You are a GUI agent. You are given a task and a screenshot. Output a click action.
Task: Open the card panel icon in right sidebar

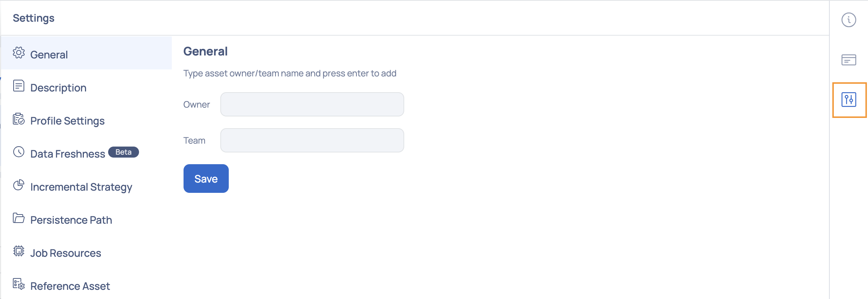pos(849,60)
